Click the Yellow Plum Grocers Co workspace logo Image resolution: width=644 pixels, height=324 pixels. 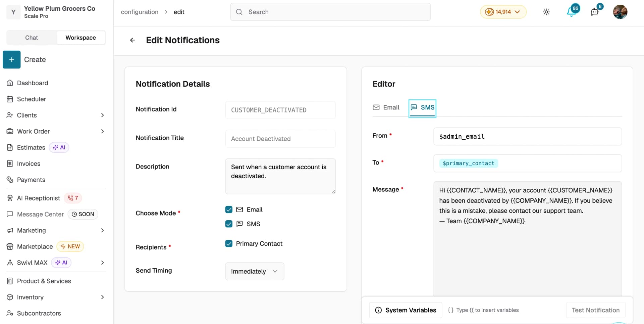(13, 12)
